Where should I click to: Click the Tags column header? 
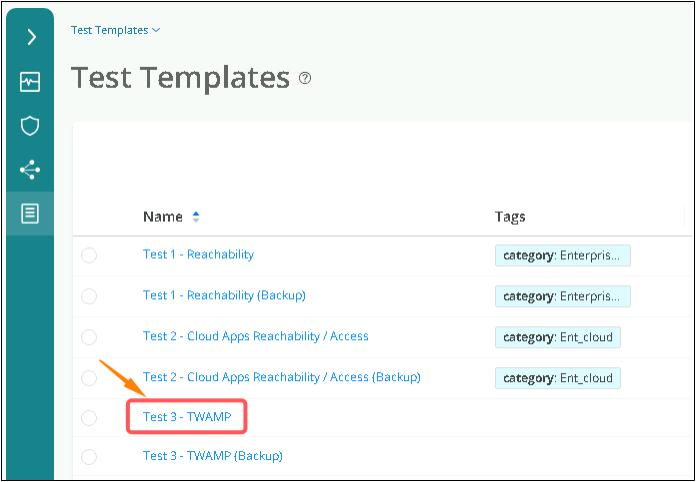509,217
